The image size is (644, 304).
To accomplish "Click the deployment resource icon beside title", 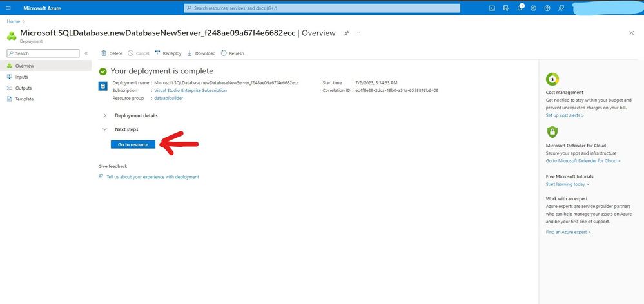I will (12, 35).
